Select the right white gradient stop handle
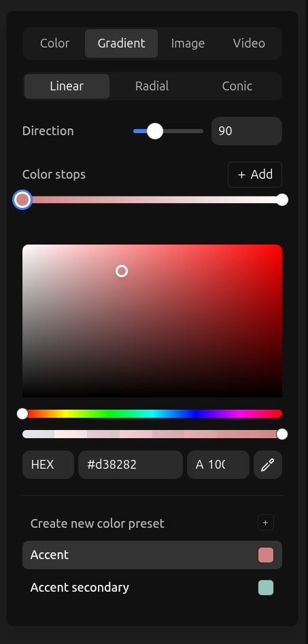 pyautogui.click(x=282, y=200)
